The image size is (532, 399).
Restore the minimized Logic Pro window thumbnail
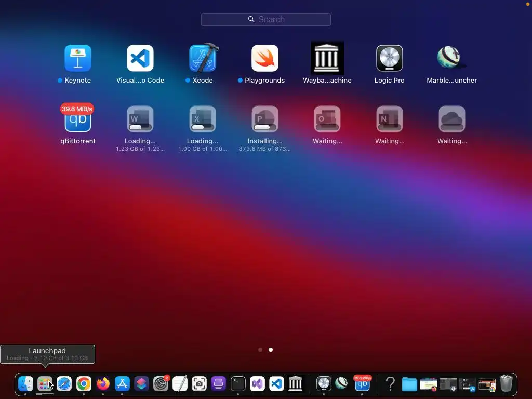point(448,384)
